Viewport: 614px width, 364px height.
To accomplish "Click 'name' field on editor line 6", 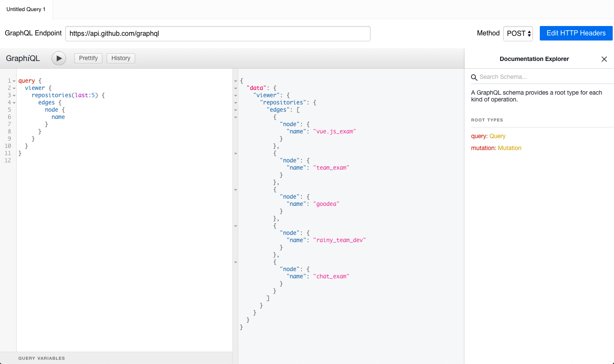I will coord(58,117).
